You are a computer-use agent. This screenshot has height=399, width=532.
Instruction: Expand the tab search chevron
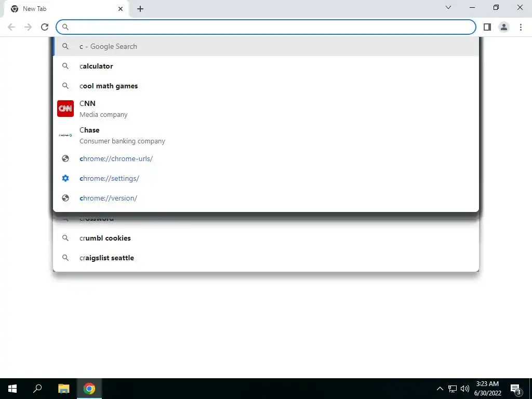pos(448,7)
